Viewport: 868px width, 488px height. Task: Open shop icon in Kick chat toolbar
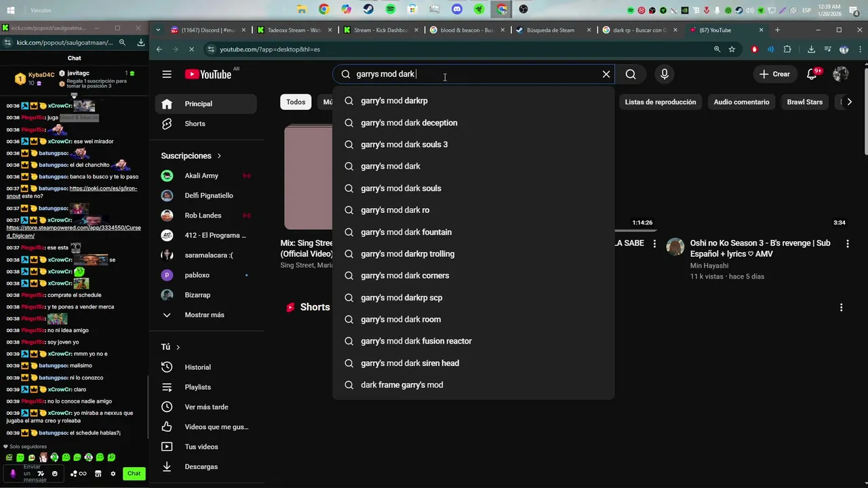(98, 474)
